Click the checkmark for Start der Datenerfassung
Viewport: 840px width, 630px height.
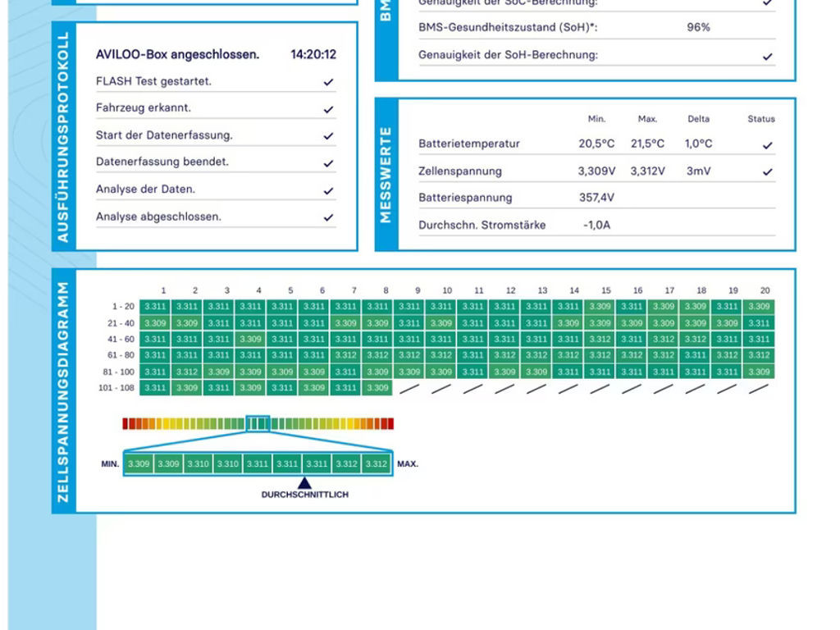[x=328, y=136]
